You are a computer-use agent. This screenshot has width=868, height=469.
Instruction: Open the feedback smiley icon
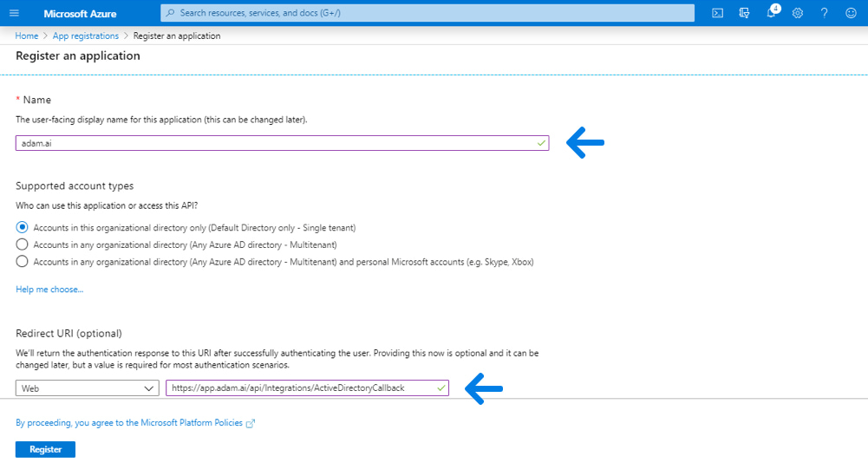(x=851, y=13)
